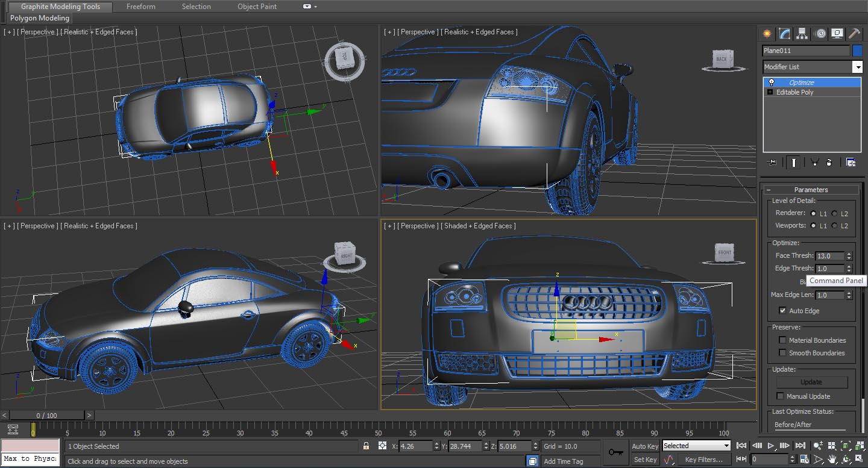This screenshot has width=868, height=468.
Task: Select Renderer L1 radio button
Action: coord(814,213)
